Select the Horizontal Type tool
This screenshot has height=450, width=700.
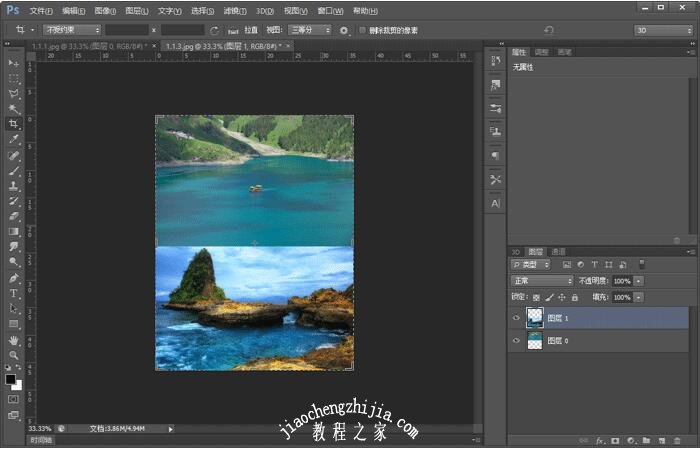pyautogui.click(x=14, y=293)
